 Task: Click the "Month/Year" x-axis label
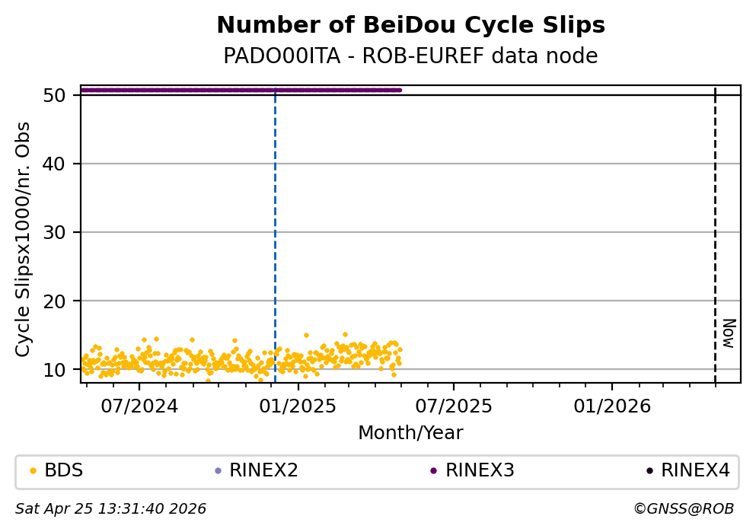coord(410,433)
